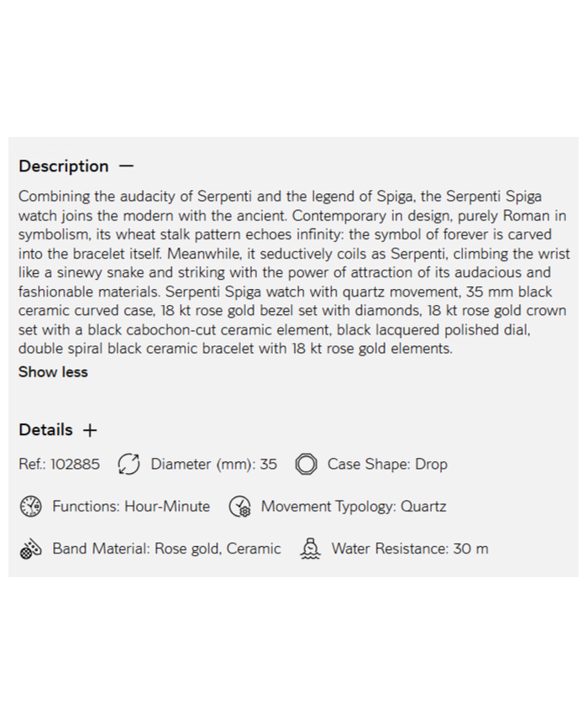The width and height of the screenshot is (588, 714).
Task: Click the Diameter circular arrows icon
Action: (x=129, y=465)
